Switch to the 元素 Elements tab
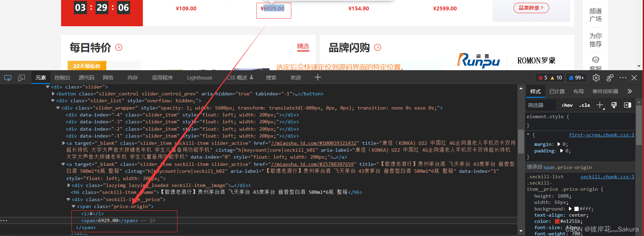The width and height of the screenshot is (644, 236). pos(41,78)
